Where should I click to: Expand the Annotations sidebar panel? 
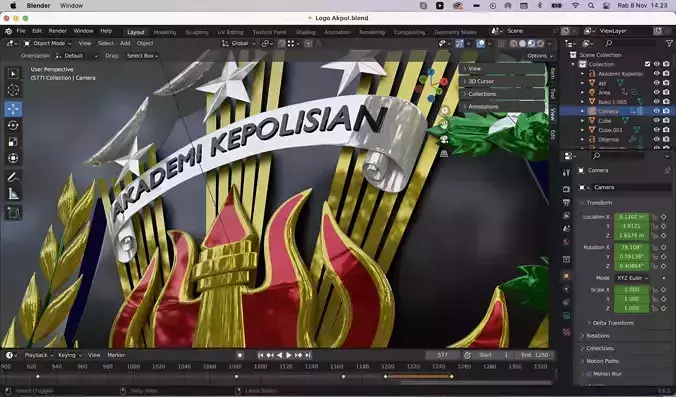pos(503,106)
